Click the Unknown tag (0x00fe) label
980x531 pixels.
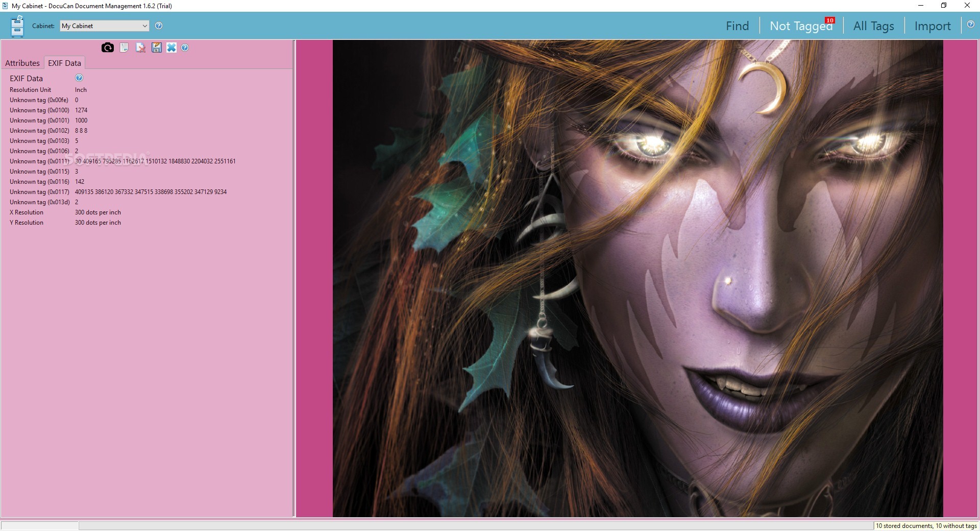pyautogui.click(x=39, y=100)
